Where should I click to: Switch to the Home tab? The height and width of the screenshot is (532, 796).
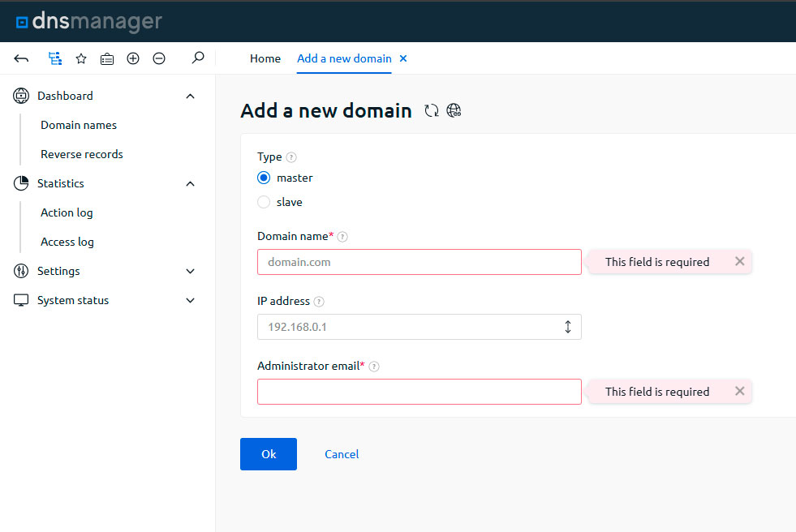tap(265, 58)
